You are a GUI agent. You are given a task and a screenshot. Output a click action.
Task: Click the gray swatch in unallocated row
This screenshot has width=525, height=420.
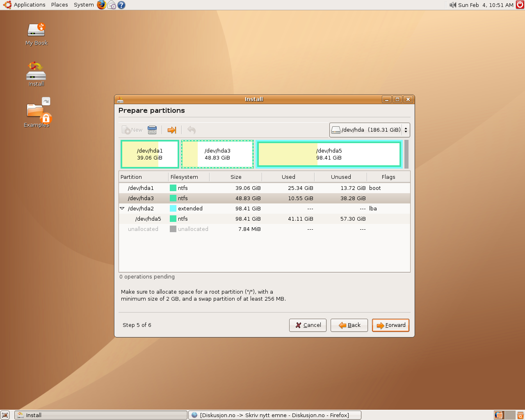173,229
